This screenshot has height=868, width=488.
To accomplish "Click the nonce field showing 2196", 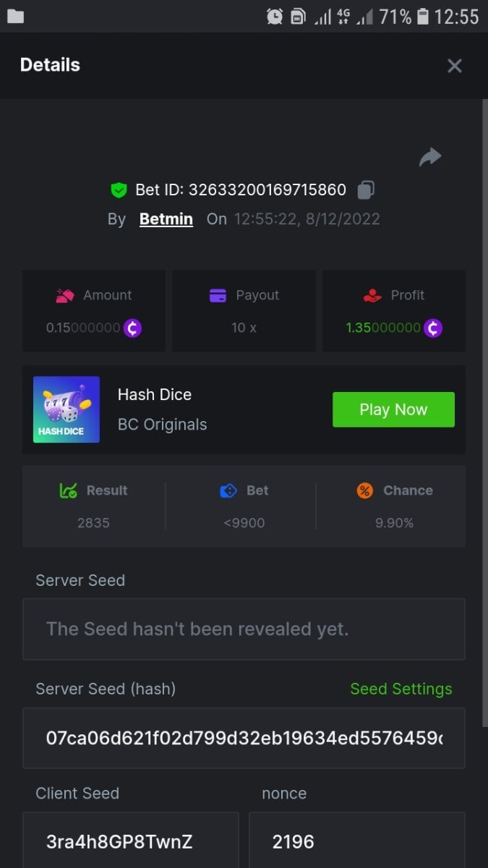I will click(x=356, y=841).
